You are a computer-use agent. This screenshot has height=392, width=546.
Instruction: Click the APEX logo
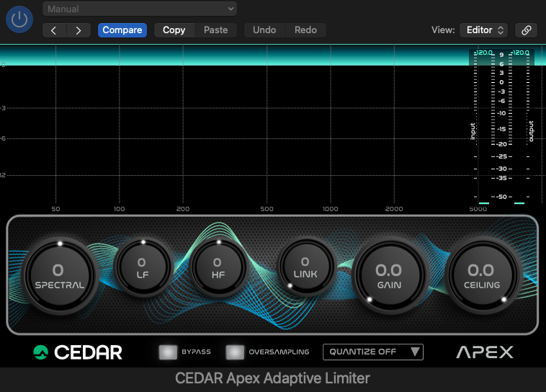click(x=485, y=352)
